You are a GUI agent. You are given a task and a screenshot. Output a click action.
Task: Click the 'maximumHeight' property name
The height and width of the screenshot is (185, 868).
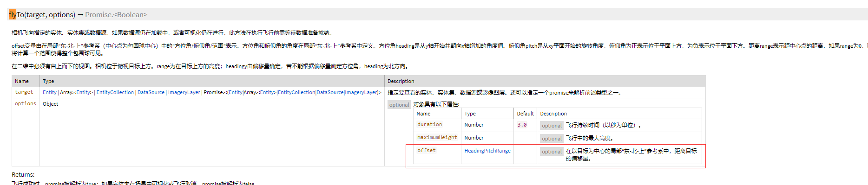437,137
